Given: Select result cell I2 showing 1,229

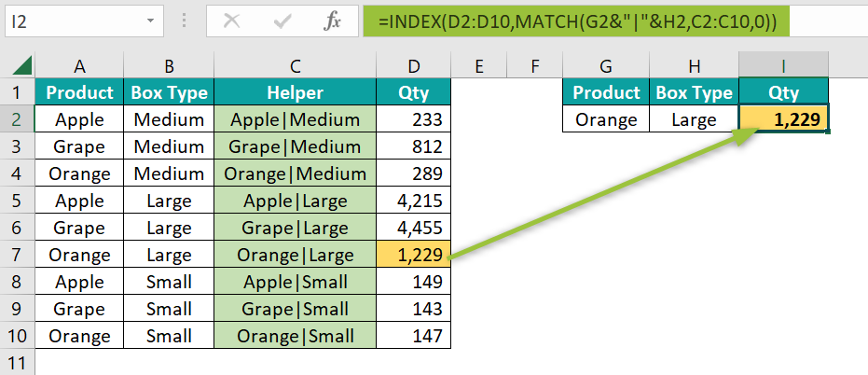Looking at the screenshot, I should (x=783, y=118).
